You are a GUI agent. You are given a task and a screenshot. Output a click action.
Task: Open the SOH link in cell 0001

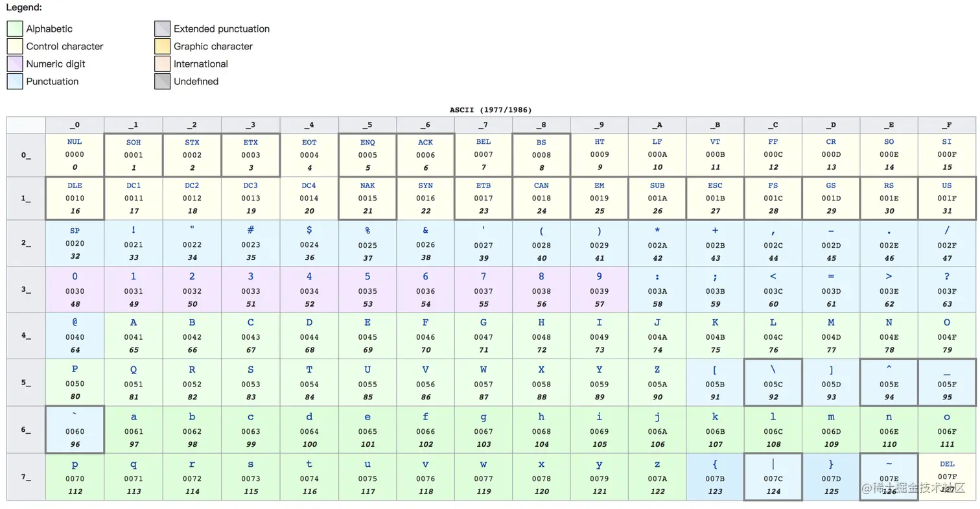(134, 142)
